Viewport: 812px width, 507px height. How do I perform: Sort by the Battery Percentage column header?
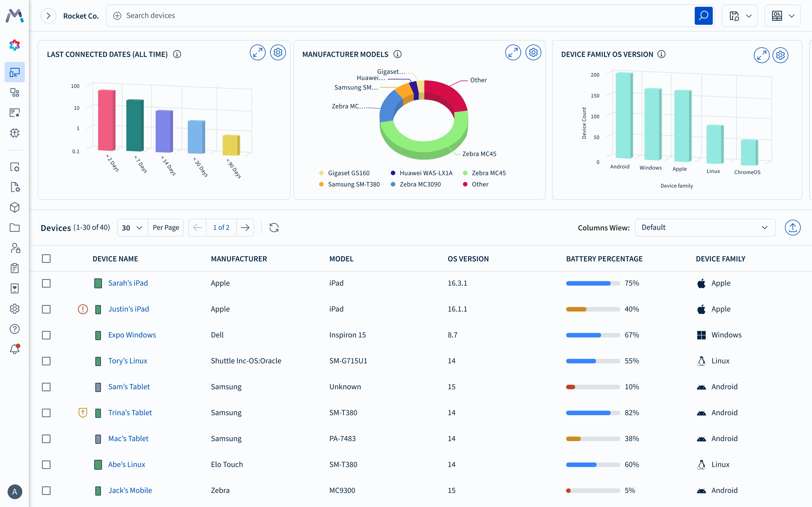(x=604, y=259)
